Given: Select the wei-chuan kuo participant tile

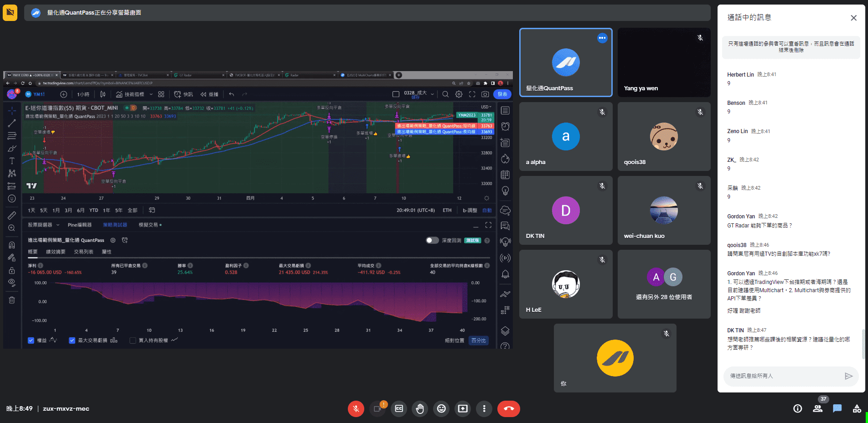Looking at the screenshot, I should tap(664, 211).
